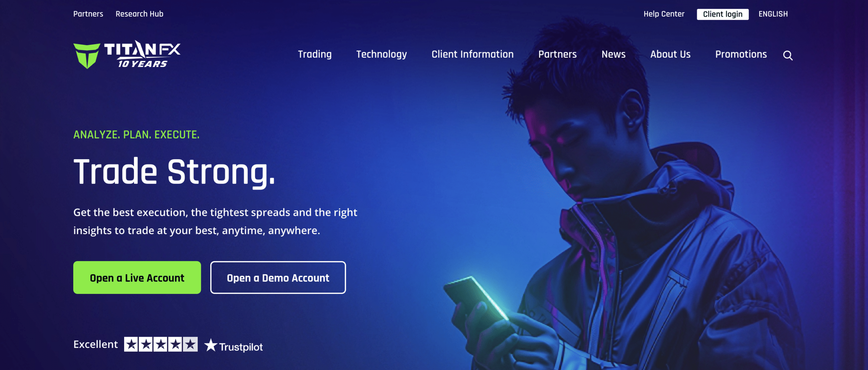Click the top bar Partners link
Screen dimensions: 868x370
(88, 14)
